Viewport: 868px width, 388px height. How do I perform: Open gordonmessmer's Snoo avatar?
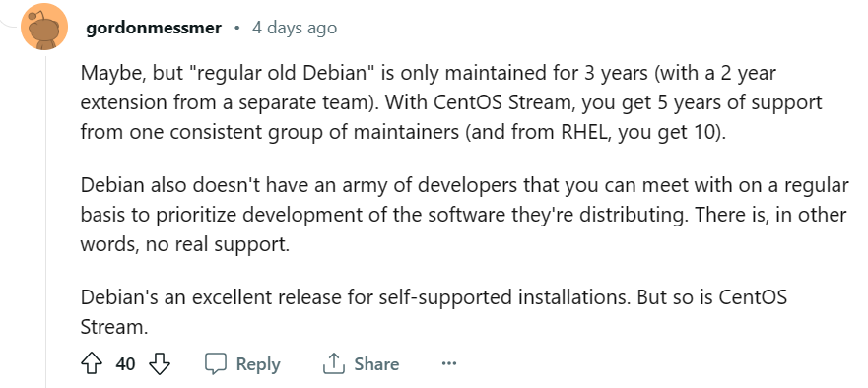(x=44, y=28)
